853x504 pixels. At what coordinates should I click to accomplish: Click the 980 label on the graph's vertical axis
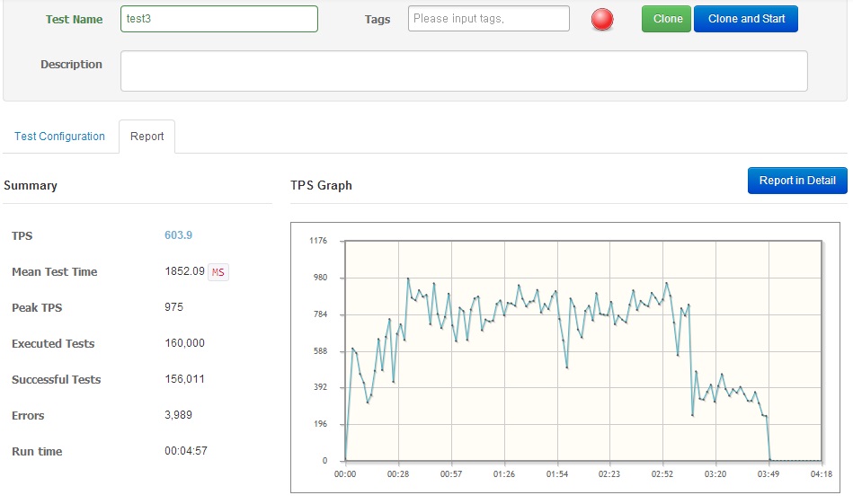click(319, 278)
